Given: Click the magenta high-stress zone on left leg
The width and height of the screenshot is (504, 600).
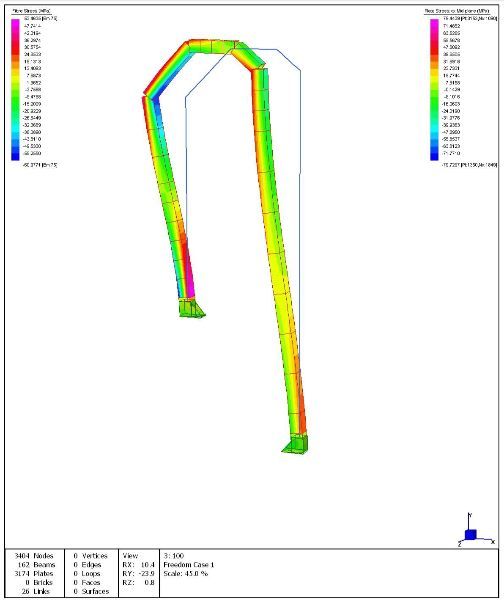Looking at the screenshot, I should [190, 281].
